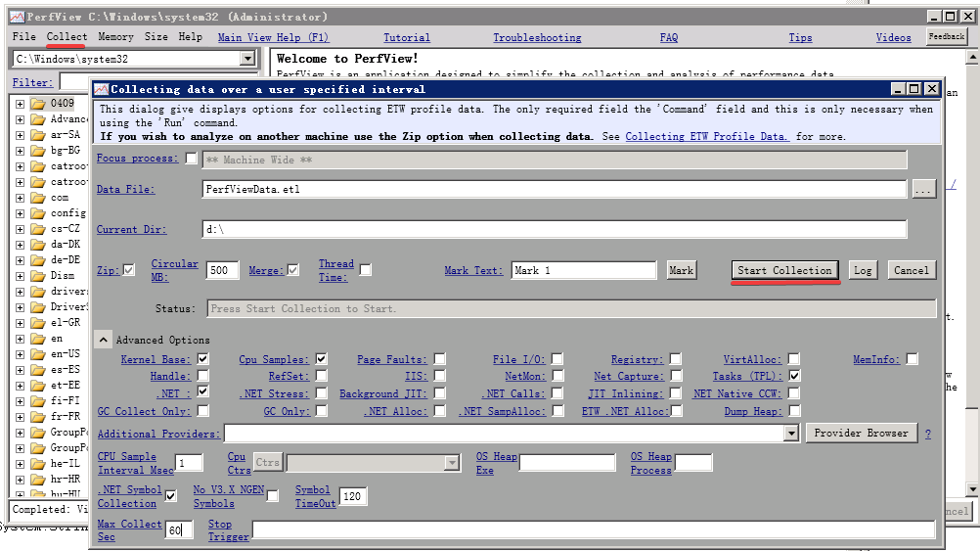Uncheck the Zip checkbox
The image size is (980, 551).
click(129, 270)
